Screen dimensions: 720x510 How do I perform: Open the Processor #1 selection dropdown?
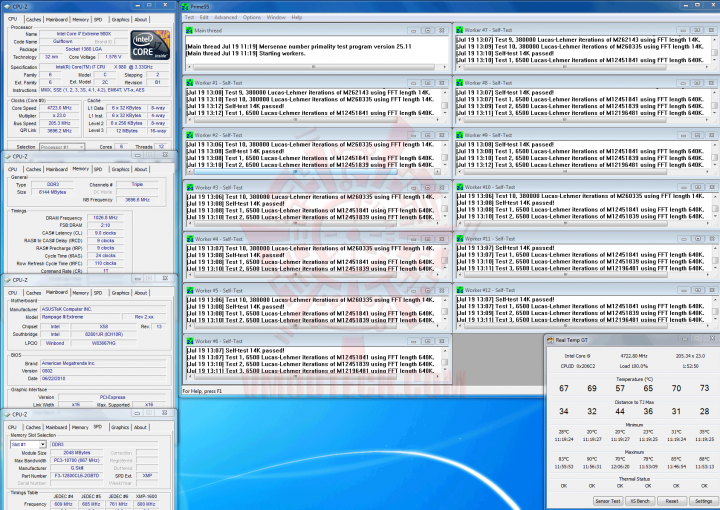(60, 146)
